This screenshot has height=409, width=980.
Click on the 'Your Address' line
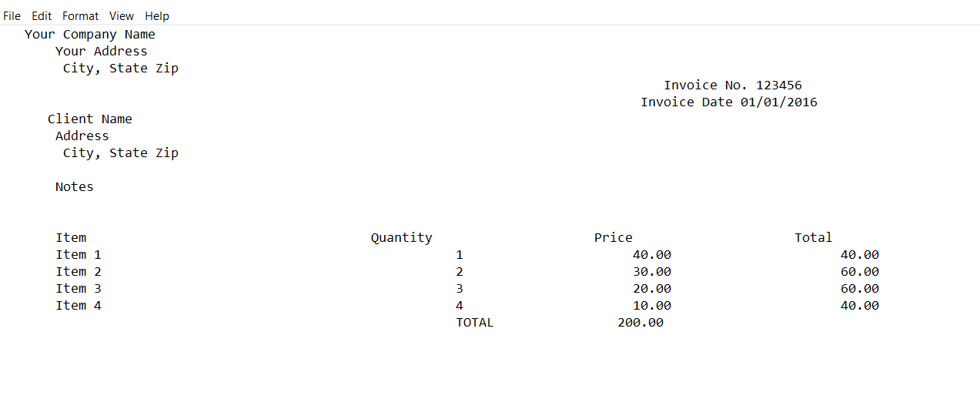click(102, 52)
